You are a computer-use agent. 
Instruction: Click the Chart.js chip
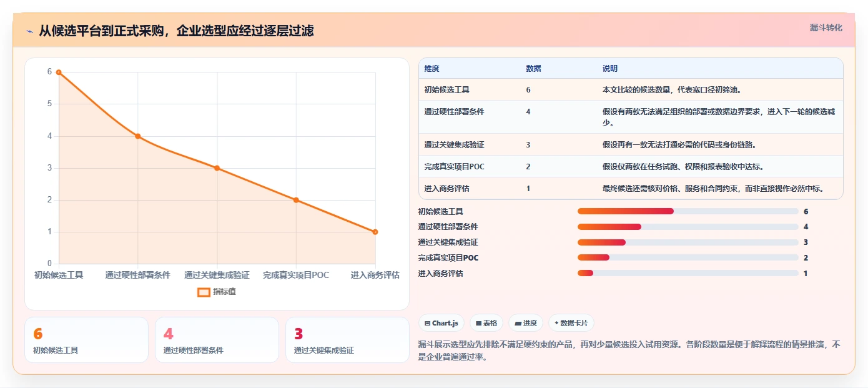tap(441, 323)
